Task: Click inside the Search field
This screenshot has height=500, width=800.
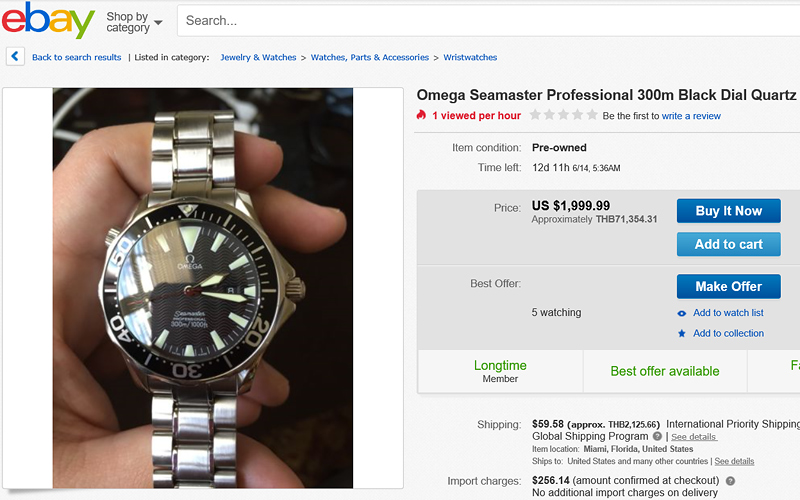Action: [480, 20]
